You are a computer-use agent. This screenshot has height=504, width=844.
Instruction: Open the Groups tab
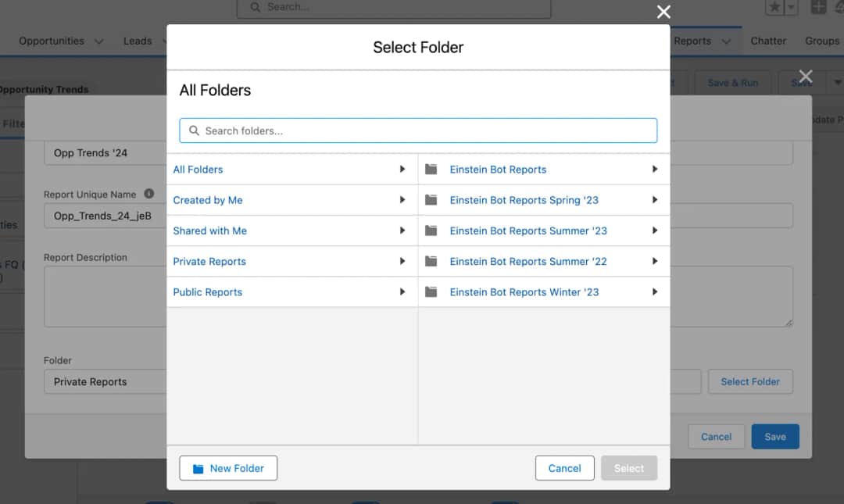click(822, 41)
